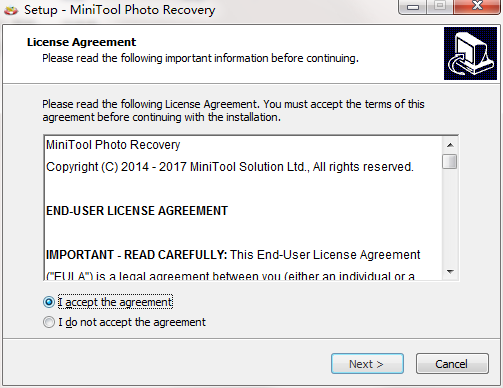Click MiniTool Photo Recovery first license line

pyautogui.click(x=113, y=145)
